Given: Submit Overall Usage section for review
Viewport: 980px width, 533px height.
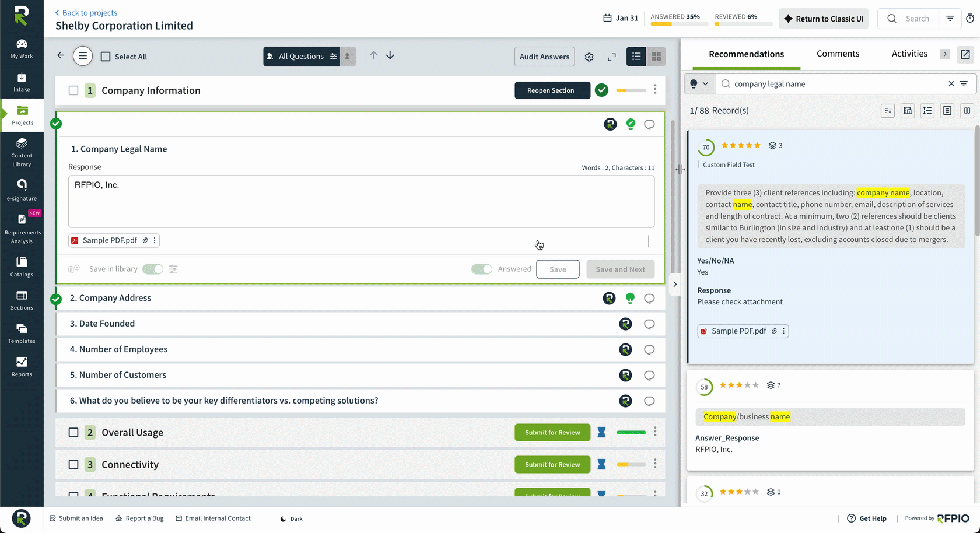Looking at the screenshot, I should pos(552,433).
